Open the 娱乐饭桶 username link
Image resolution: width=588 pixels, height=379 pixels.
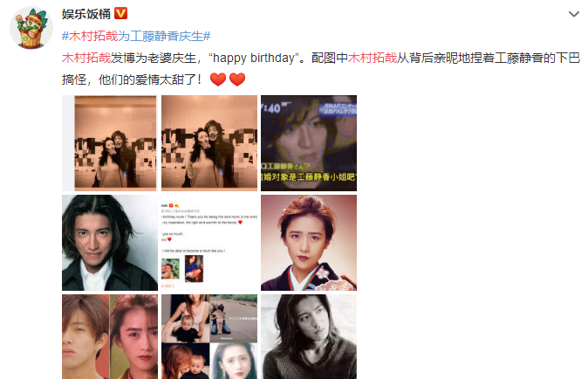pyautogui.click(x=86, y=14)
